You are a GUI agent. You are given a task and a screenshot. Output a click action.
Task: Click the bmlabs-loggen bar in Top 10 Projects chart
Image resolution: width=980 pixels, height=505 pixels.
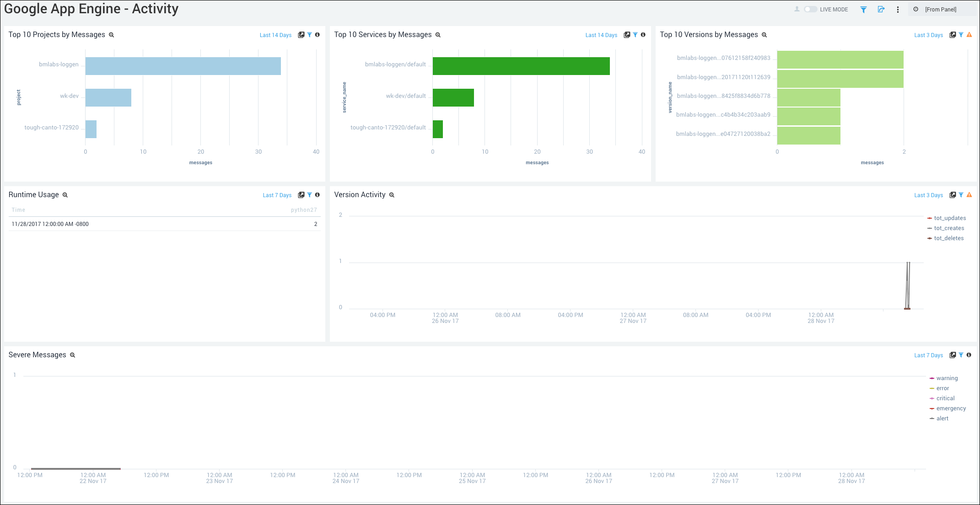[x=183, y=66]
